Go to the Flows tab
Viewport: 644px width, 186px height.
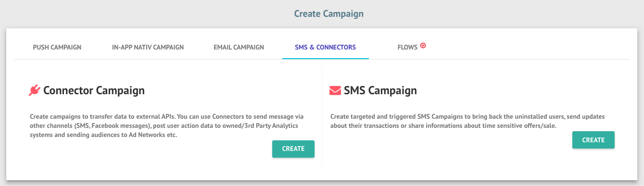[407, 48]
